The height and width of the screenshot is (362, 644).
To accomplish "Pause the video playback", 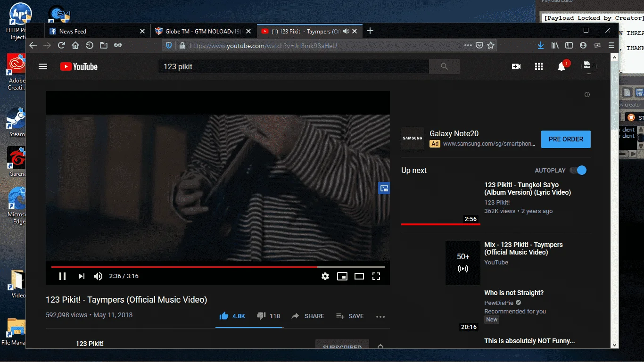I will 62,276.
